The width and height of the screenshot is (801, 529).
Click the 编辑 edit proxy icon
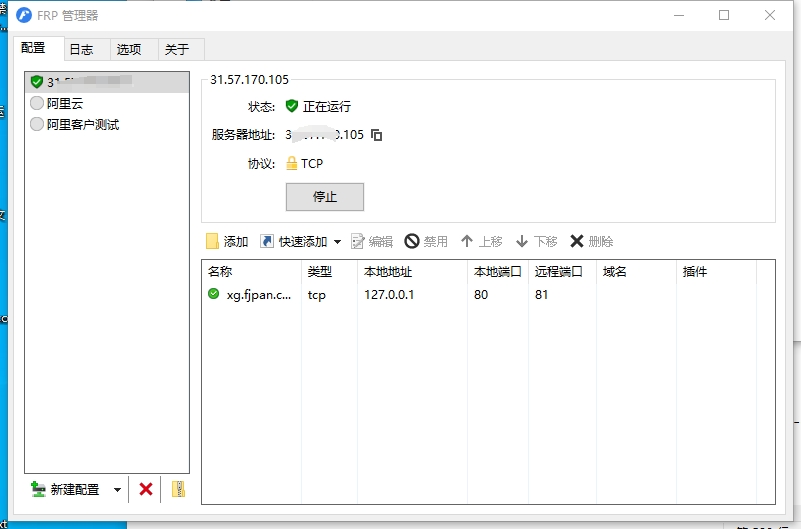pos(358,241)
